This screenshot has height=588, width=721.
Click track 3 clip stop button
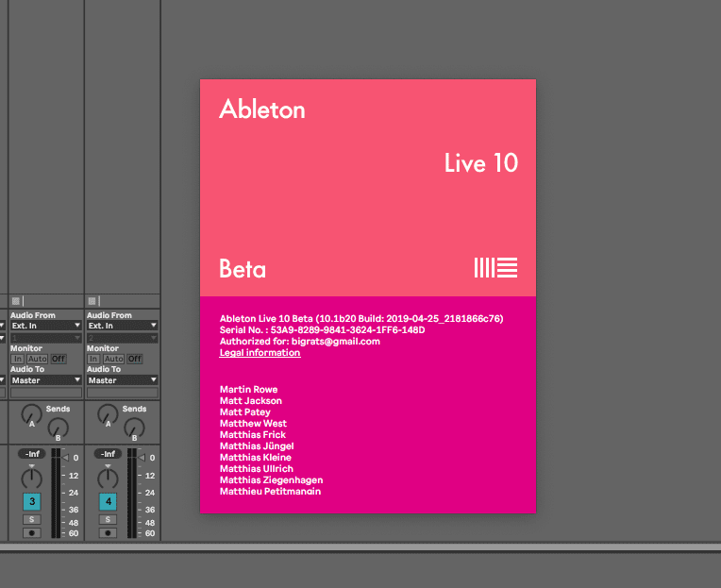pos(16,301)
